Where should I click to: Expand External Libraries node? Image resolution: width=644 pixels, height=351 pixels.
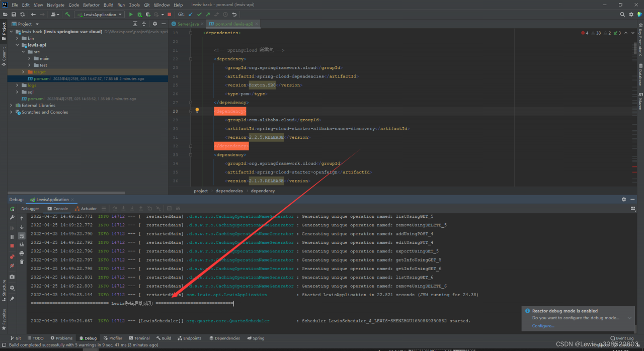coord(12,106)
